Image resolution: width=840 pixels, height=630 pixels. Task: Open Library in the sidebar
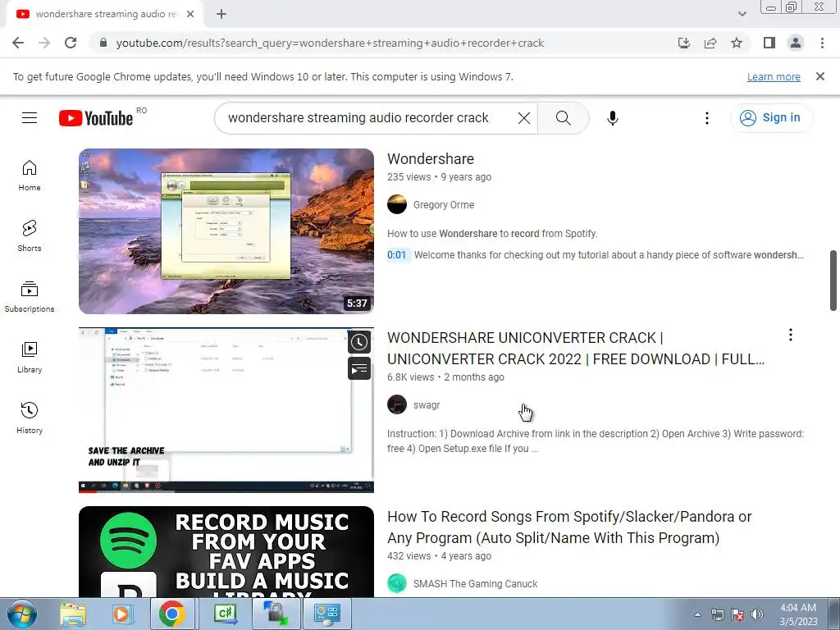[30, 358]
